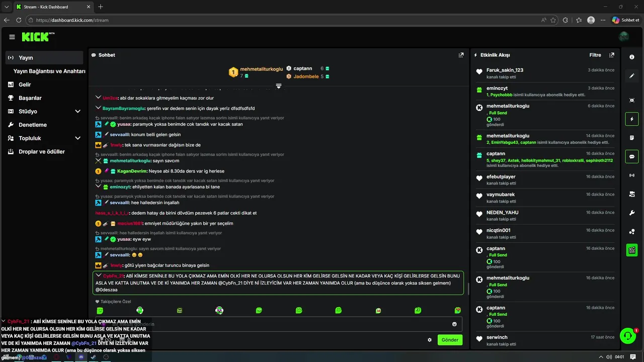This screenshot has height=362, width=644.
Task: Expand moderation chevron on eminozyt message
Action: [98, 187]
